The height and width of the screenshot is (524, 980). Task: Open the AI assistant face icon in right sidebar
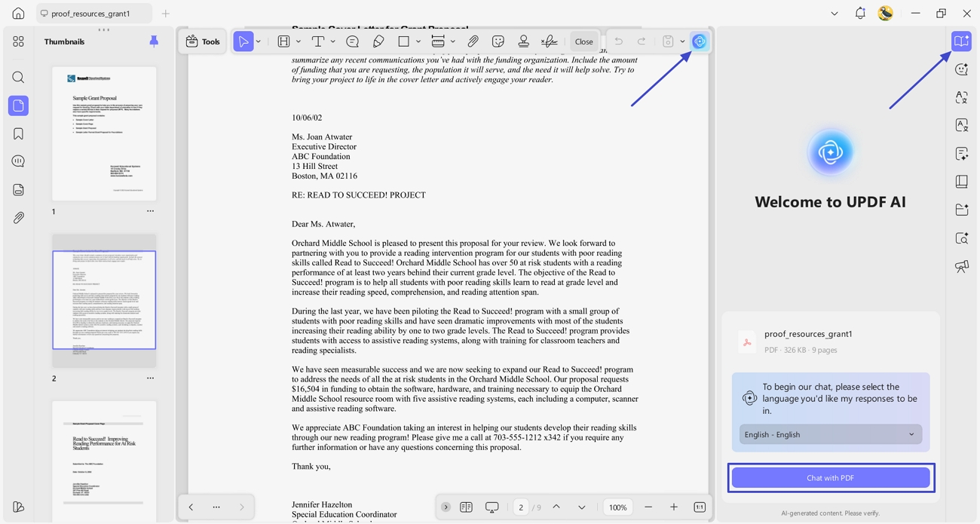(961, 69)
